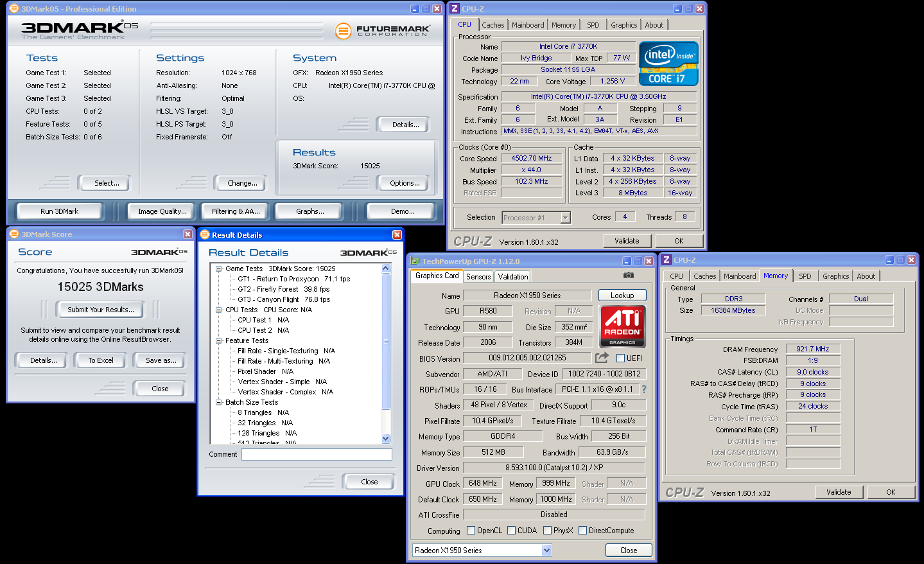Open the Graphics tab in the CPU-Z Memory window

[836, 276]
